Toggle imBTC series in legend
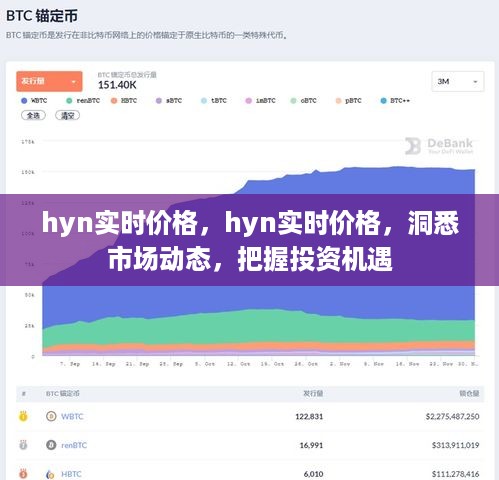Screen dimensions: 499x480 pyautogui.click(x=261, y=101)
